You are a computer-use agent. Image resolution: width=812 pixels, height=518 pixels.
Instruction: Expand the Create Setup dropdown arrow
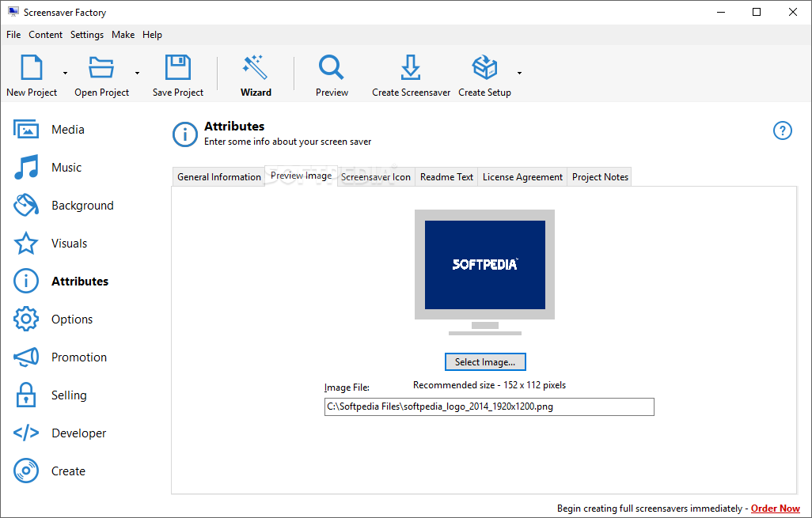[x=519, y=73]
